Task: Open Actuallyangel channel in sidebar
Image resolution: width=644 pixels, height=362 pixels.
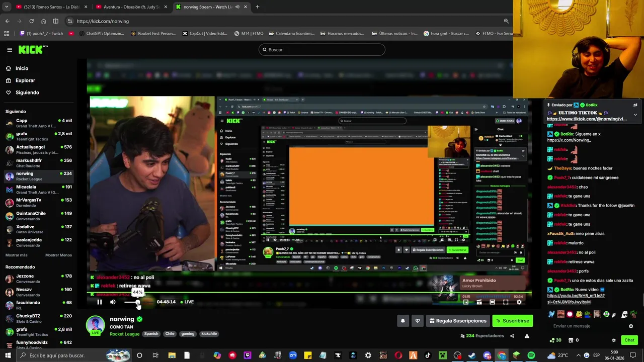Action: [x=39, y=150]
